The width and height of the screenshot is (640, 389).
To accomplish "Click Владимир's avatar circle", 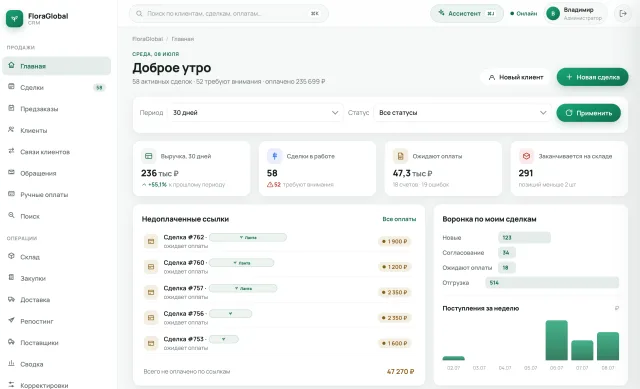I will (553, 13).
